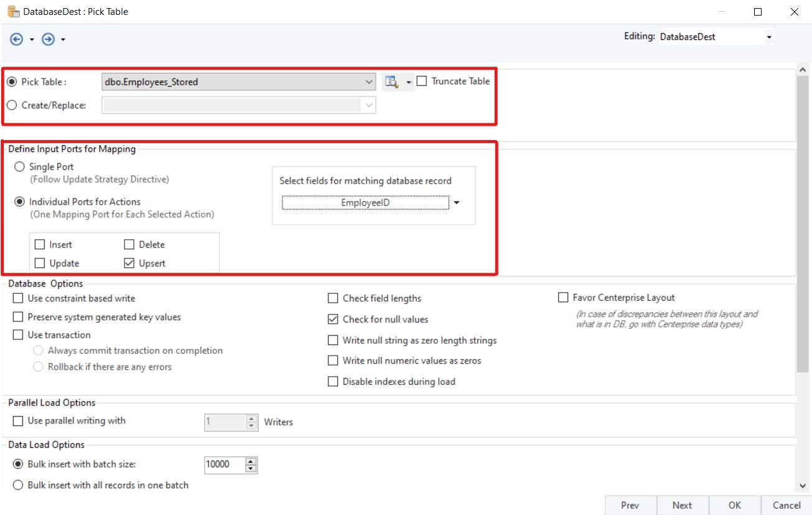Click the Next button

(682, 505)
